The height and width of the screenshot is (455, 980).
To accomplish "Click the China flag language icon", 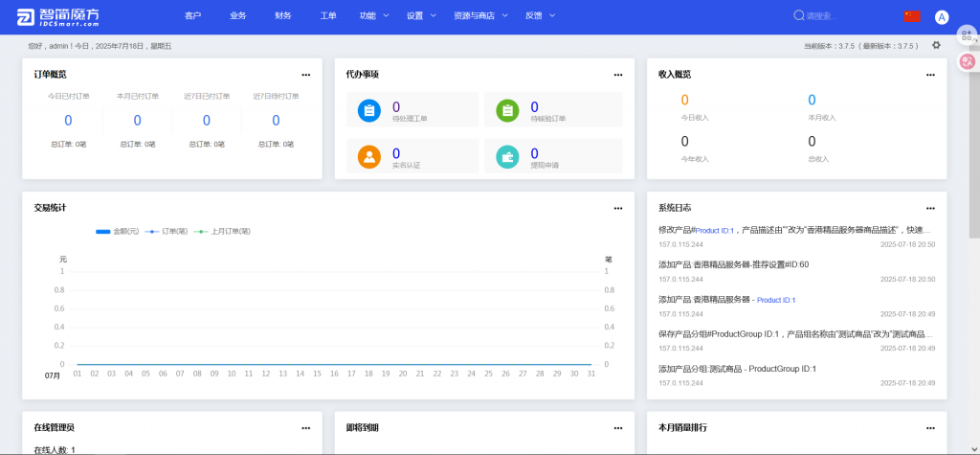I will [x=911, y=16].
